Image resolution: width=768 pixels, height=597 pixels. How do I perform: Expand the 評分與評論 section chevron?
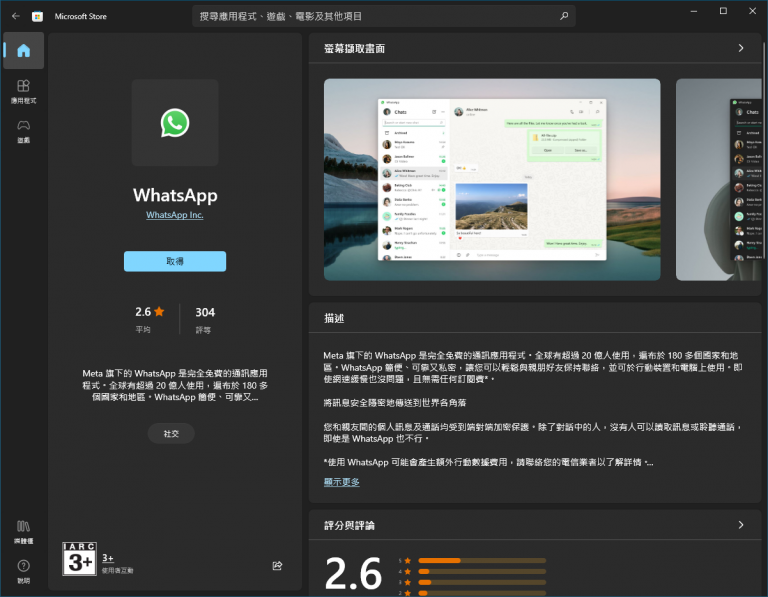[741, 525]
